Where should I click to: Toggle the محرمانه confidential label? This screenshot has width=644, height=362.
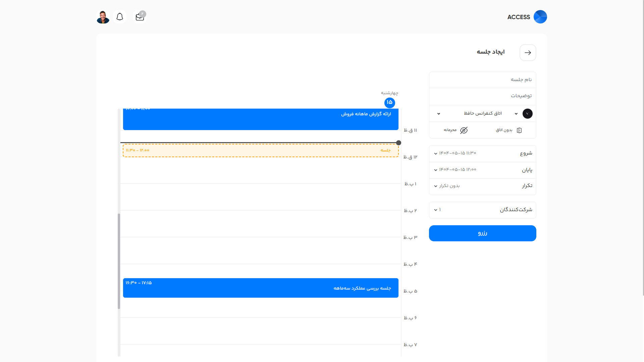pos(450,130)
